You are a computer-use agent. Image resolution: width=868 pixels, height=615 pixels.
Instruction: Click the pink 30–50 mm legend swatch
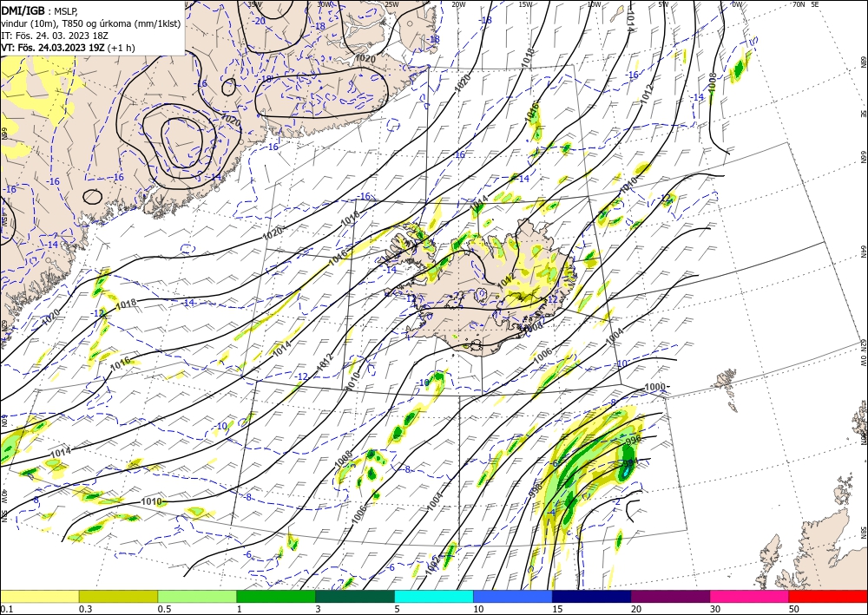point(750,596)
